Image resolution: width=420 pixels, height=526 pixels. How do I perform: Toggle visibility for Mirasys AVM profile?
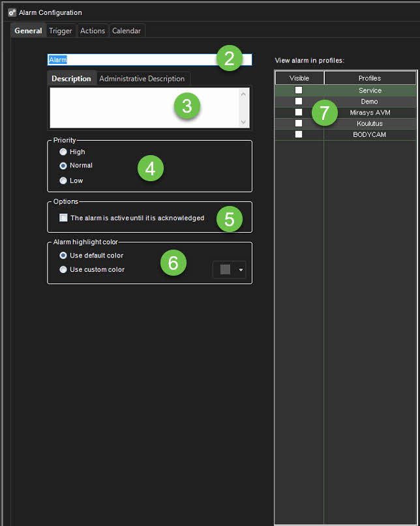click(299, 112)
